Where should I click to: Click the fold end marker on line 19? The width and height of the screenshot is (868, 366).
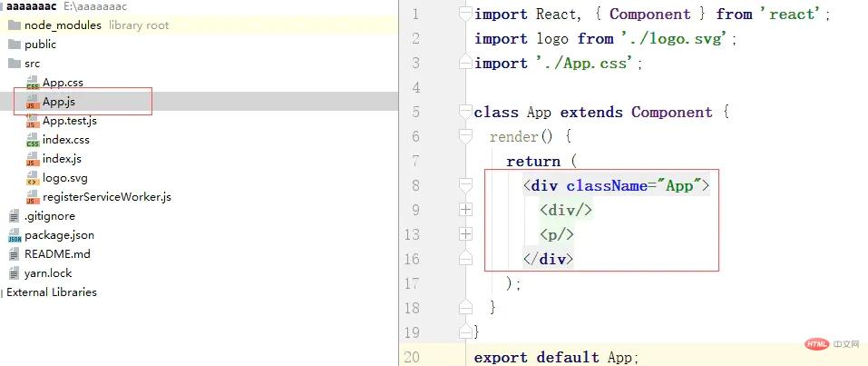pos(466,331)
